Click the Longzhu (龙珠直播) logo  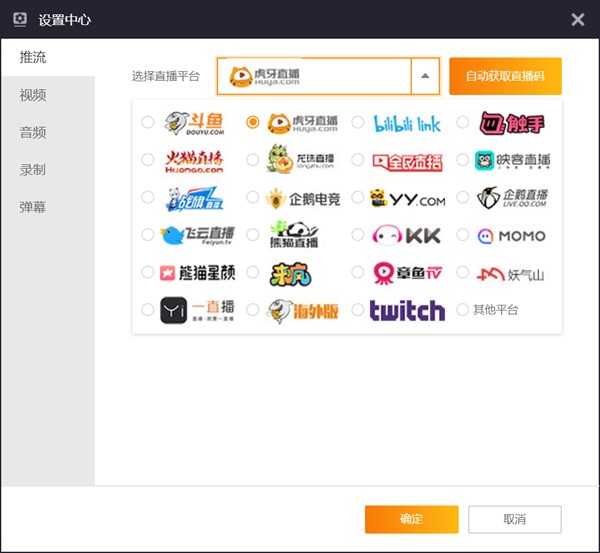click(300, 159)
